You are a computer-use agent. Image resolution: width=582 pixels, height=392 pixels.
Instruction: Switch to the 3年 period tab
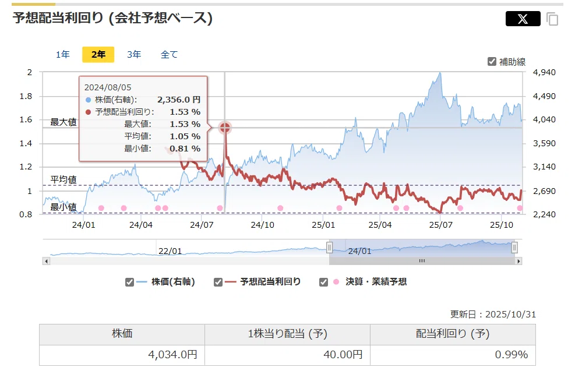(x=134, y=55)
